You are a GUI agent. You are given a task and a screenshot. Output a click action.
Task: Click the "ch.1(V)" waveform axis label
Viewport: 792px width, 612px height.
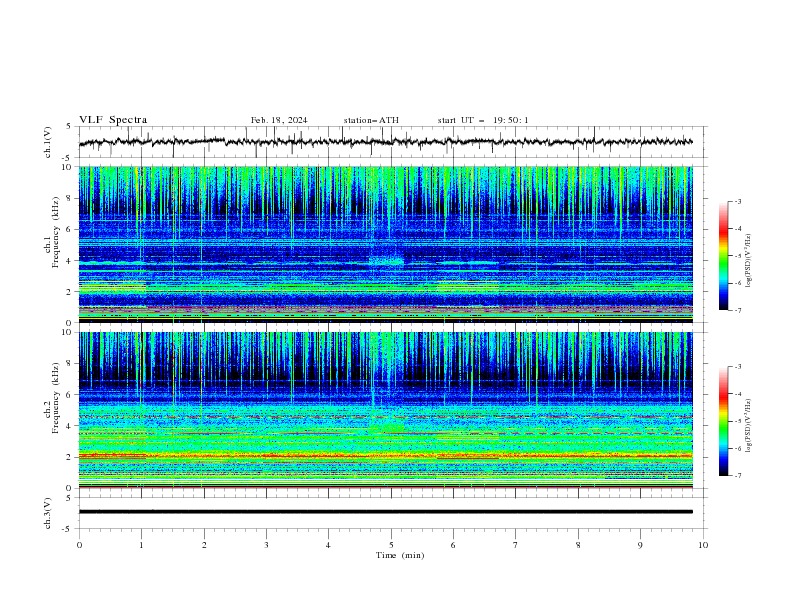[48, 142]
